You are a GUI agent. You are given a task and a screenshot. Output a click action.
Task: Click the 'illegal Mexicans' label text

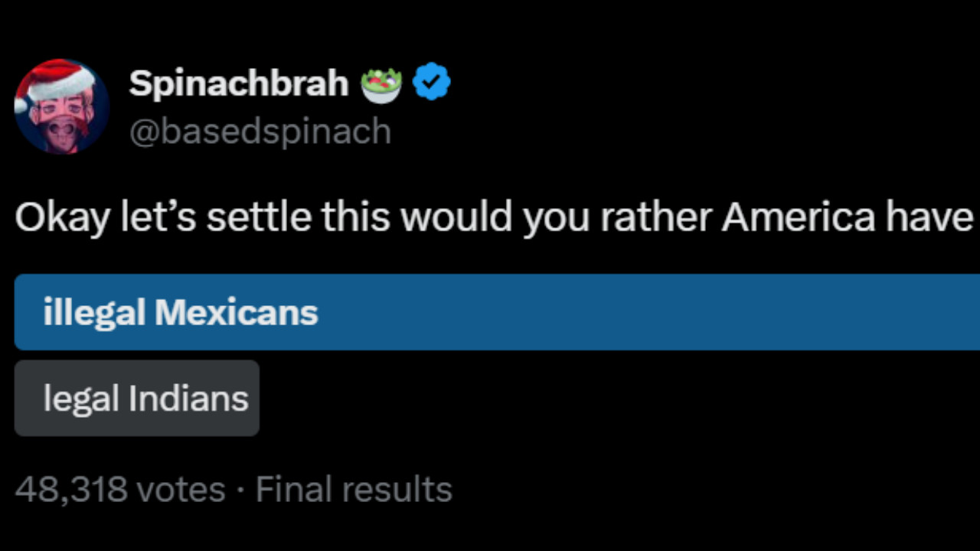coord(181,311)
